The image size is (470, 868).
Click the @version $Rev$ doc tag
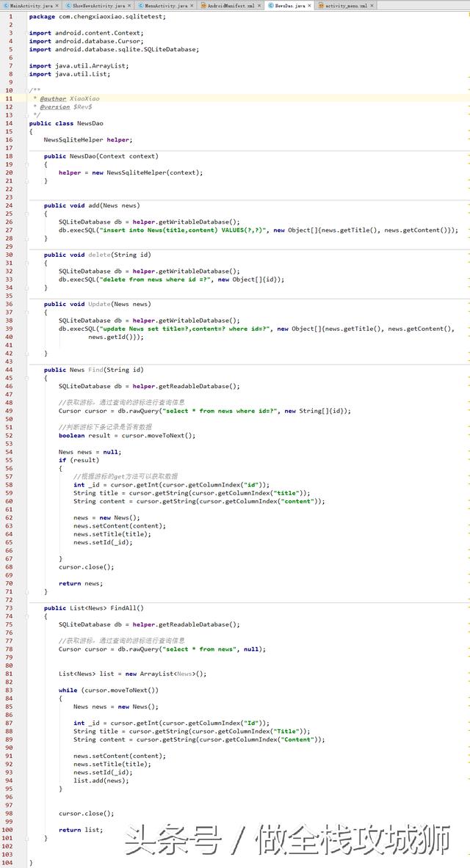click(66, 107)
